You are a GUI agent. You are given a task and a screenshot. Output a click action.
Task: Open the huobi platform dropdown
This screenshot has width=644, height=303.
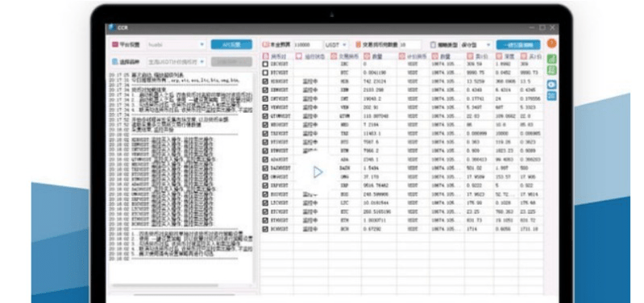177,44
